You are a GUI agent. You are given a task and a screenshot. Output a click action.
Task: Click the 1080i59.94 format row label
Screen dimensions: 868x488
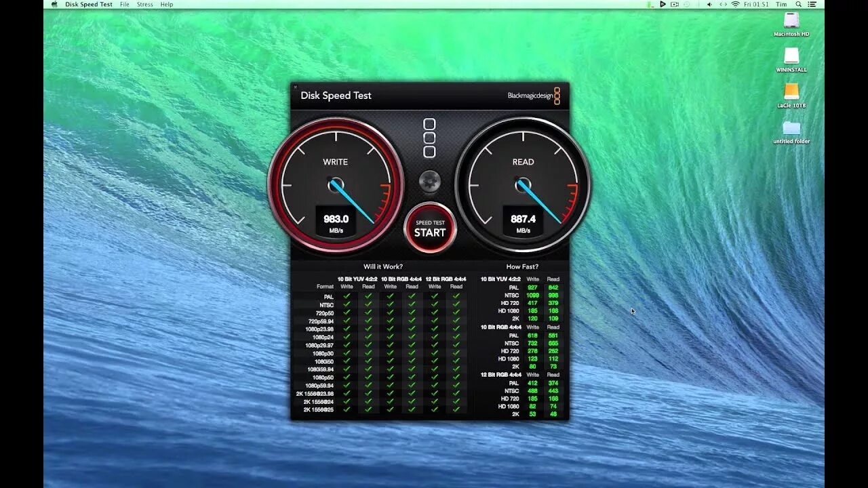[320, 369]
